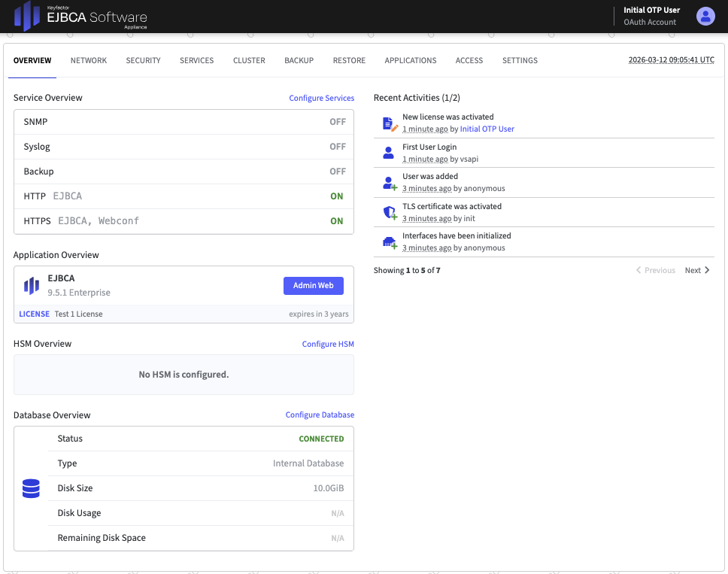Click the 'Internal Database' type value

[308, 463]
